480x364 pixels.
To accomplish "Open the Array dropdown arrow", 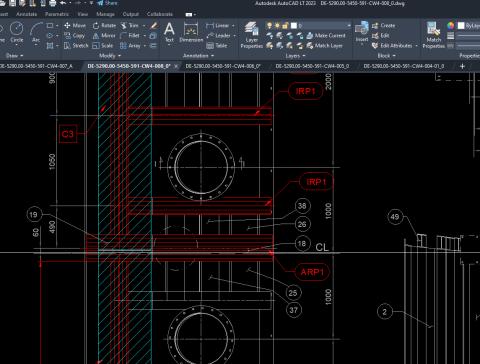I will click(x=145, y=45).
